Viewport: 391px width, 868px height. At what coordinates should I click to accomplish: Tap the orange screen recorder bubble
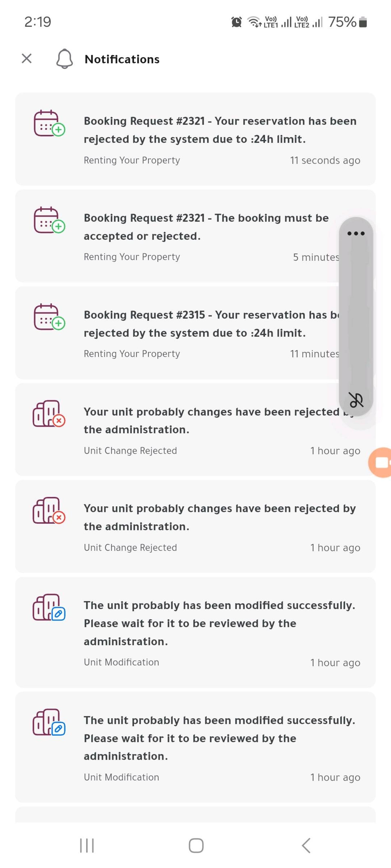(380, 462)
